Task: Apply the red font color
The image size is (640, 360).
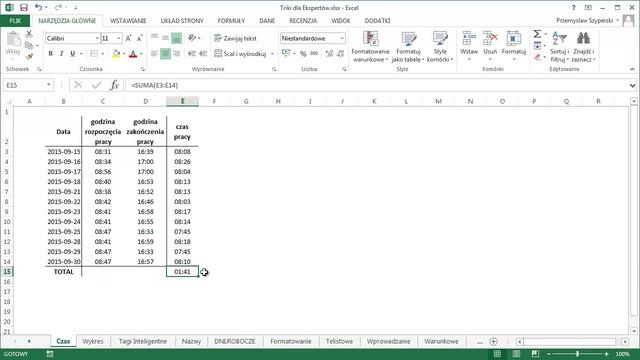Action: tap(133, 53)
